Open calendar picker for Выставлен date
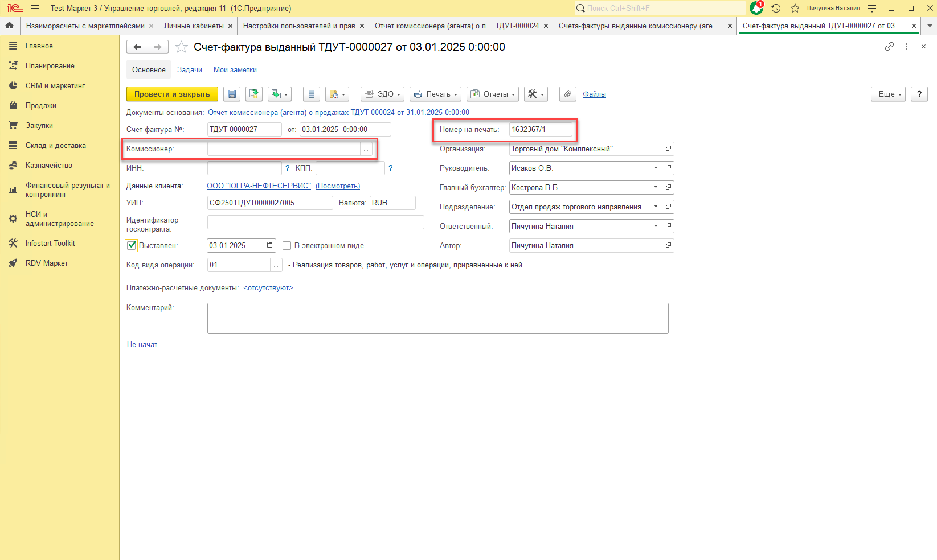This screenshot has height=560, width=937. tap(270, 246)
